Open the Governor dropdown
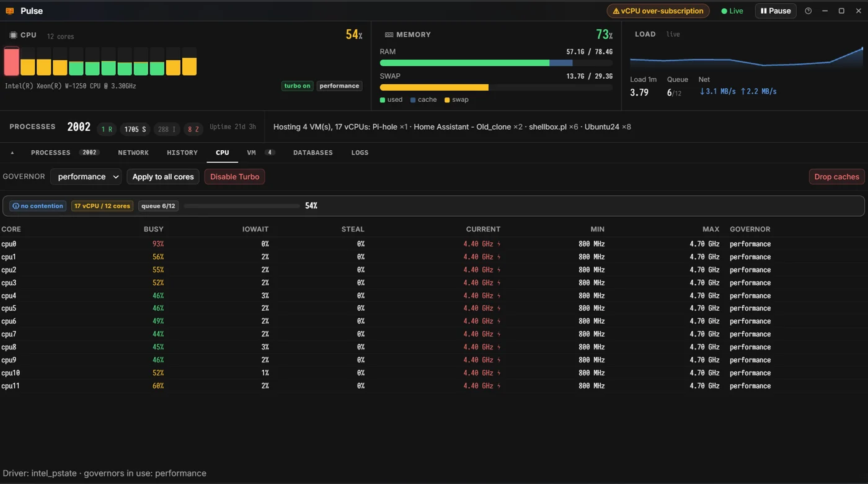The image size is (868, 484). pyautogui.click(x=87, y=177)
